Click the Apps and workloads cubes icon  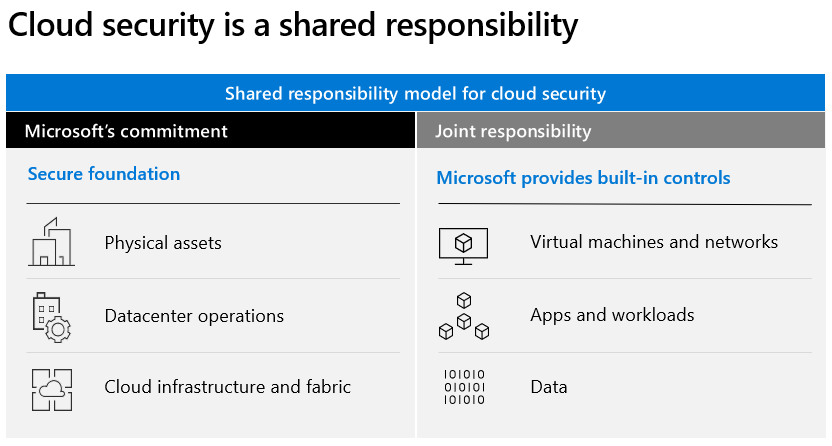[463, 316]
